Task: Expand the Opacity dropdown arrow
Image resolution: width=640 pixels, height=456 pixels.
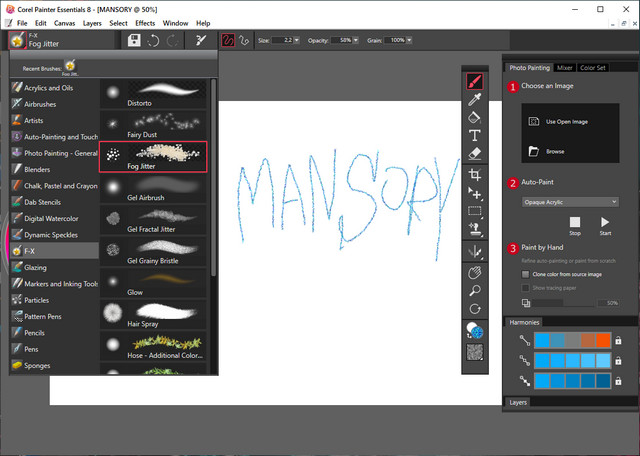Action: (x=358, y=40)
